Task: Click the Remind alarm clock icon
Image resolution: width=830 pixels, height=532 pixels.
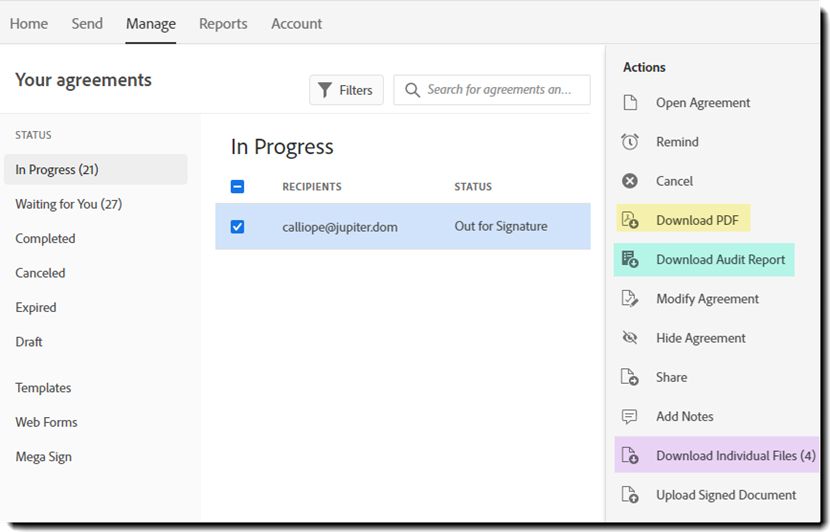Action: [x=630, y=142]
